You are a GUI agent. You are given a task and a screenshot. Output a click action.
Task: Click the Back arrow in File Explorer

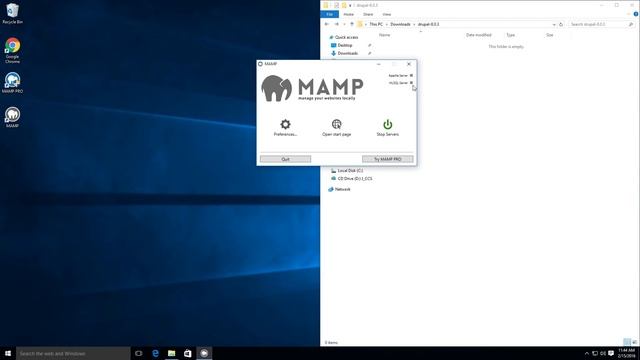coord(327,24)
